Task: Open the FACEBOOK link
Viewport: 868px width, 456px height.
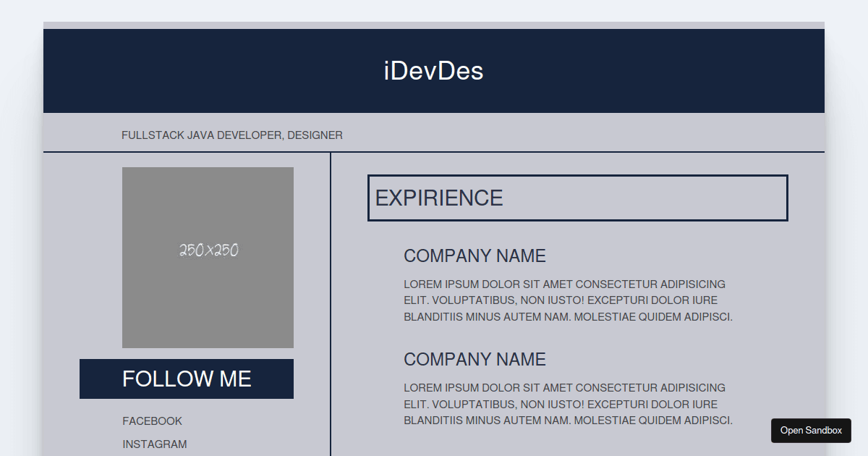Action: click(152, 421)
